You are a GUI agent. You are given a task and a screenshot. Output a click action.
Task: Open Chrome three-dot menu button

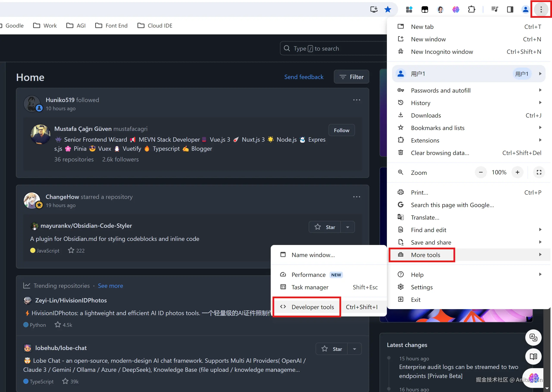click(541, 9)
